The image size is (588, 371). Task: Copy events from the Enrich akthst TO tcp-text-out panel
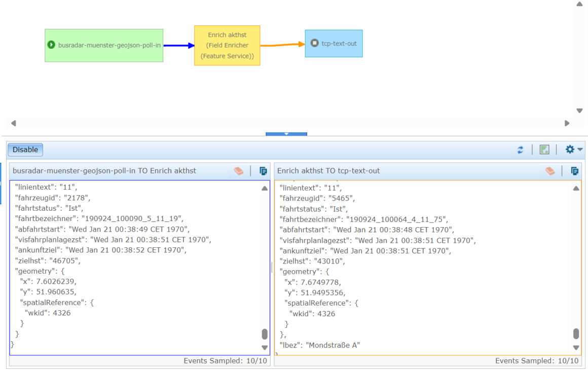pyautogui.click(x=574, y=171)
